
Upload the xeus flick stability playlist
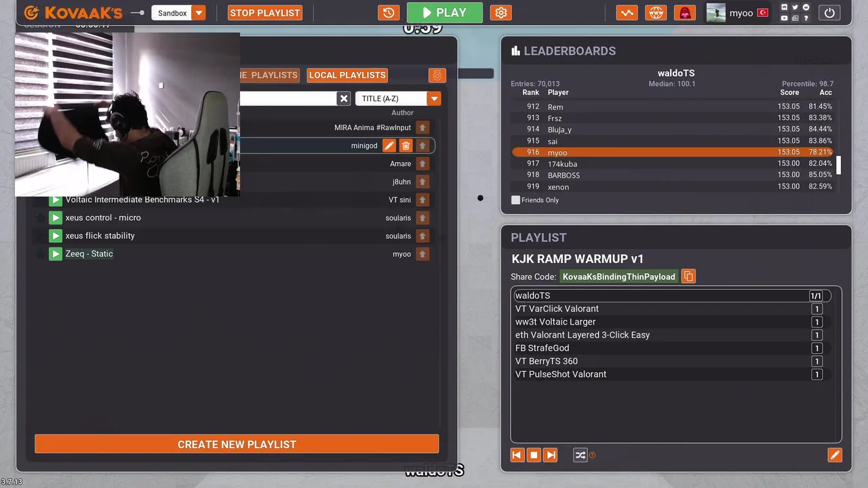click(422, 236)
